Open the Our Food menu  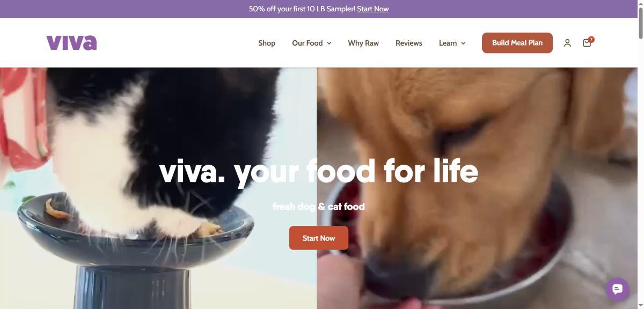(x=311, y=43)
